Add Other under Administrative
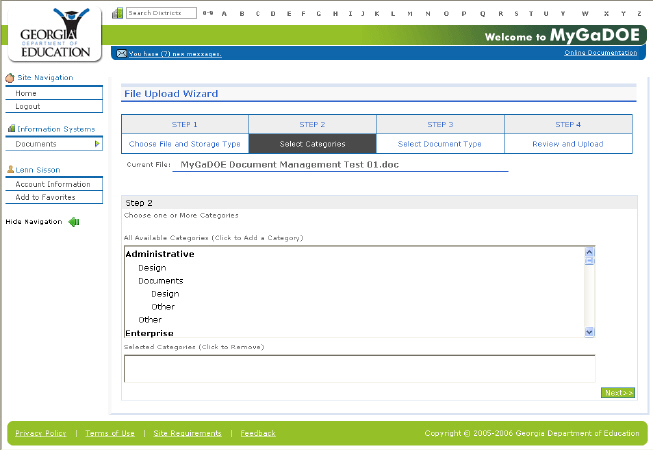 [150, 319]
